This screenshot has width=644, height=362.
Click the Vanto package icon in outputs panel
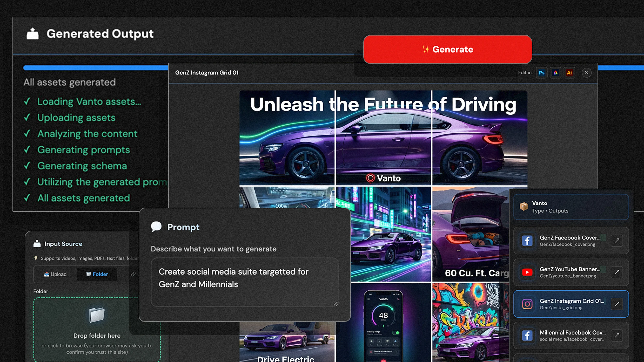coord(524,207)
